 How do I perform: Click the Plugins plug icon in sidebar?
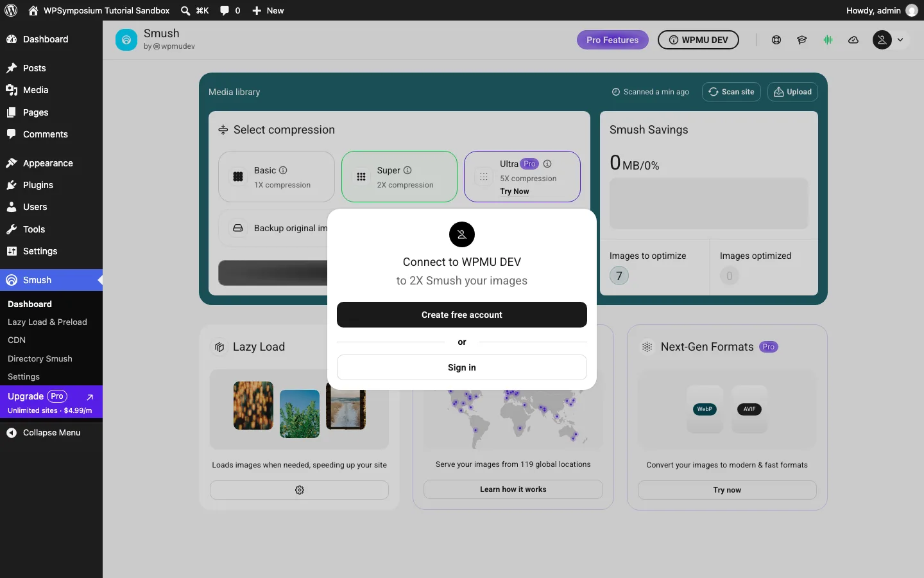click(x=12, y=185)
